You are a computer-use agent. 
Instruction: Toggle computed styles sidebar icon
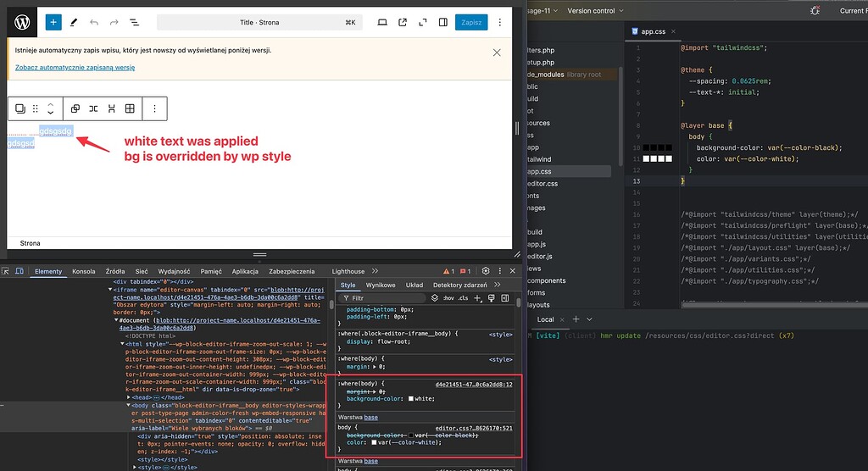(505, 298)
